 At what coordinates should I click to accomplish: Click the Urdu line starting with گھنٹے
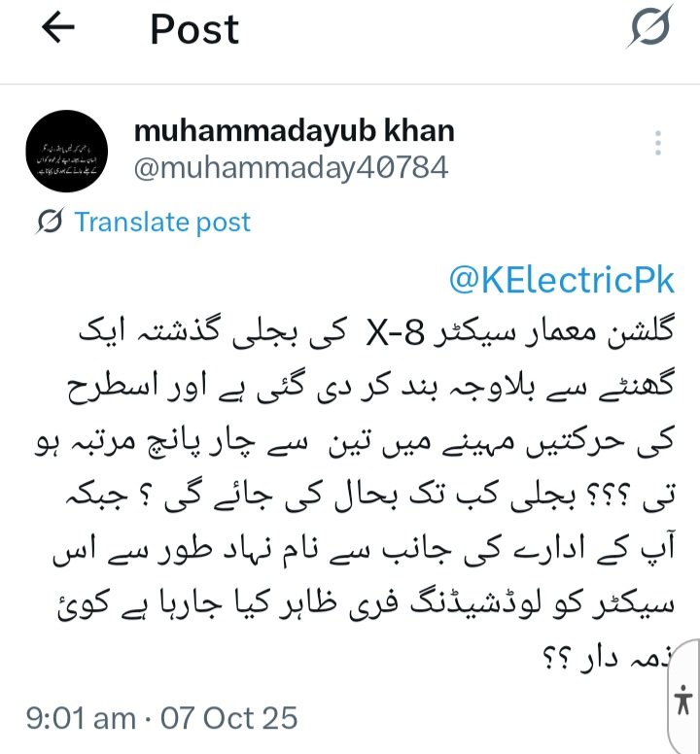pos(370,387)
